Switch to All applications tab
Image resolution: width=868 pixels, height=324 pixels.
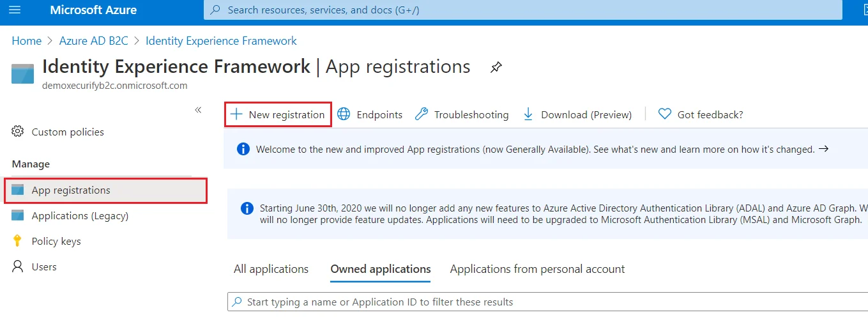click(271, 269)
